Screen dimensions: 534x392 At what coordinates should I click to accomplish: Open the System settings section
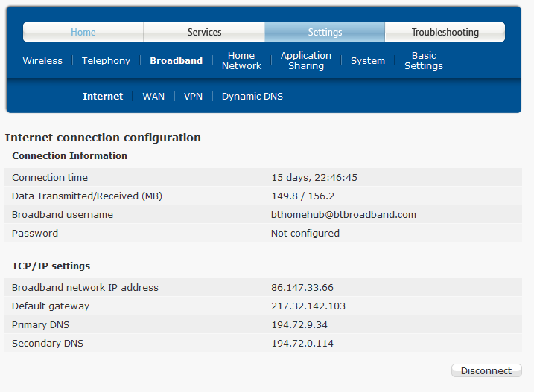pyautogui.click(x=368, y=61)
